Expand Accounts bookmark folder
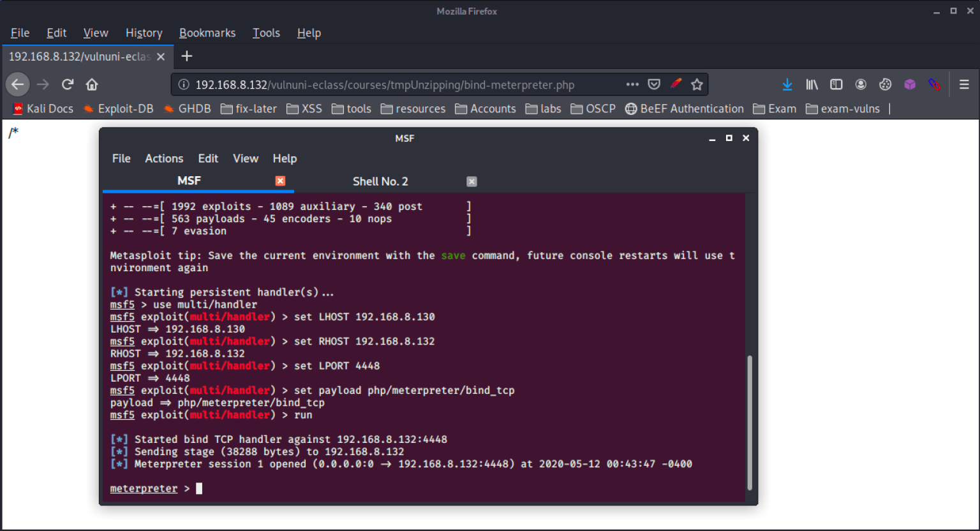980x531 pixels. point(486,108)
